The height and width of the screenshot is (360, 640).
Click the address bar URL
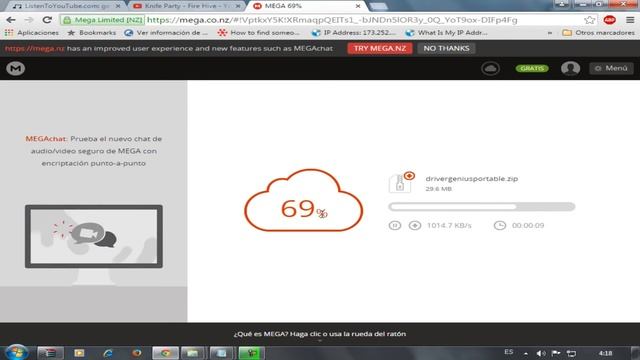pos(332,20)
